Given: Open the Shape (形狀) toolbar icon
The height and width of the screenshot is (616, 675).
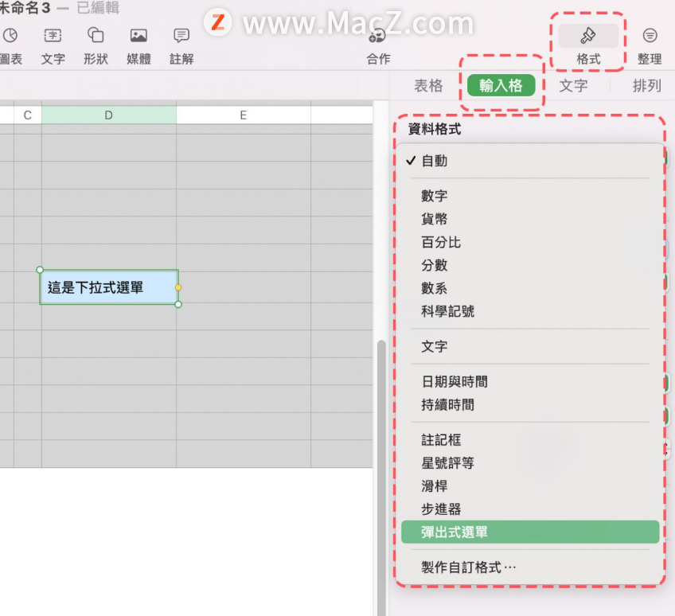Looking at the screenshot, I should (x=96, y=35).
